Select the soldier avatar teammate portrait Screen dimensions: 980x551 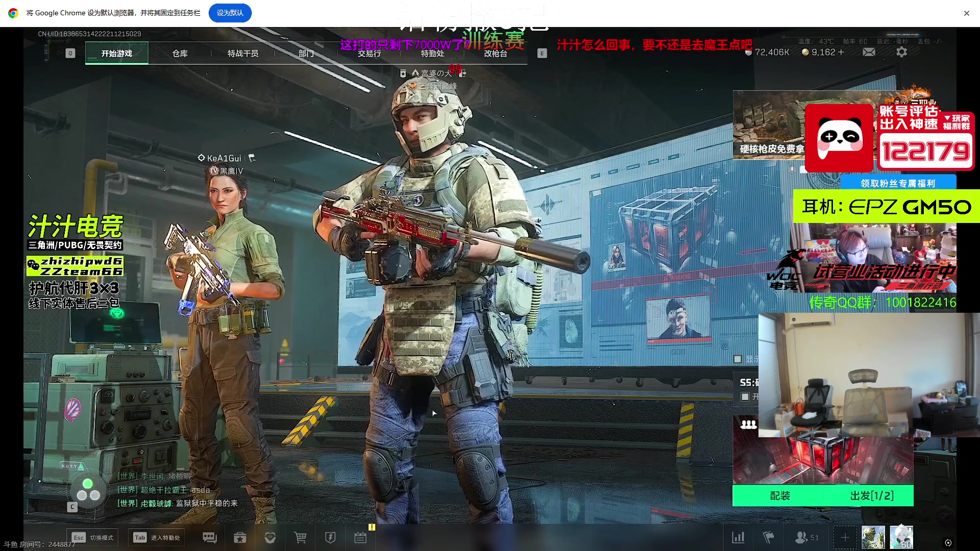[873, 537]
